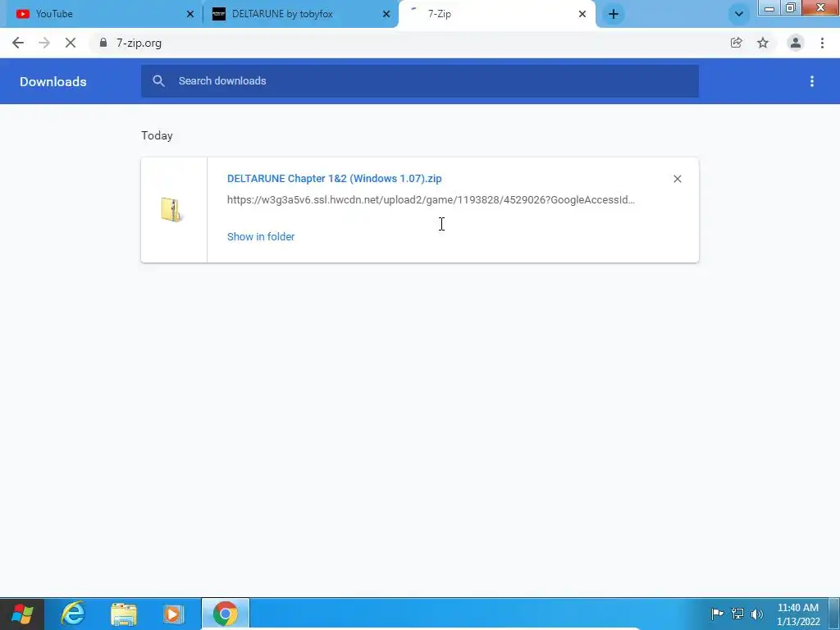This screenshot has height=630, width=840.
Task: Open the Downloads page more actions menu
Action: [x=812, y=81]
